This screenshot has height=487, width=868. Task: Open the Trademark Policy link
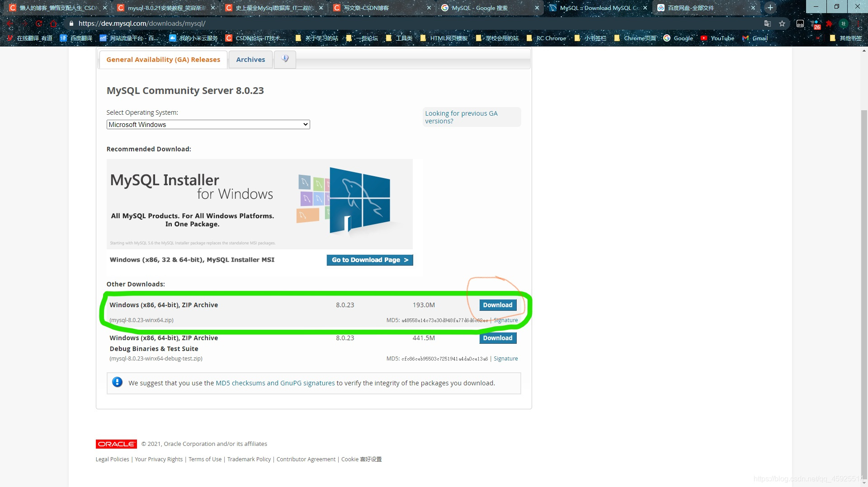[x=249, y=459]
